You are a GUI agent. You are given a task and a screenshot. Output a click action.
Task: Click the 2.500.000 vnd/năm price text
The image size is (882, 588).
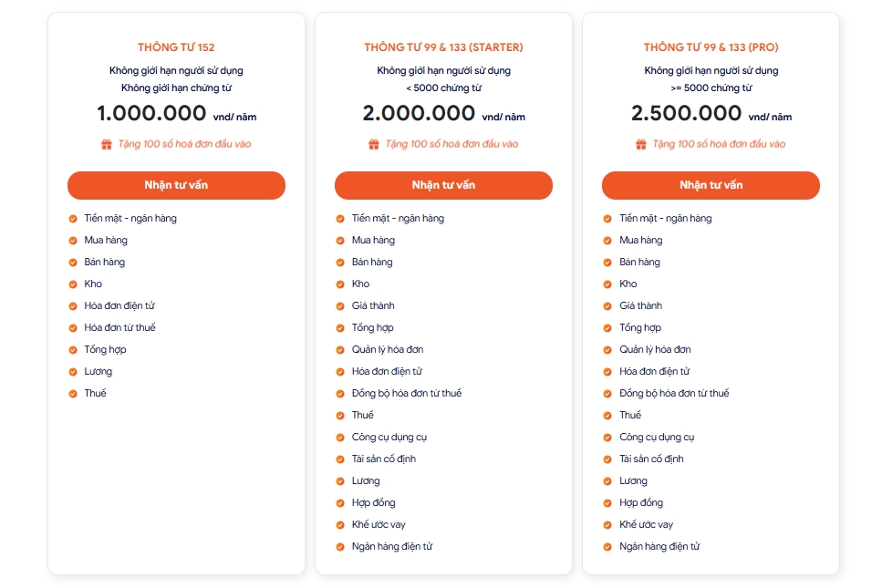point(711,114)
